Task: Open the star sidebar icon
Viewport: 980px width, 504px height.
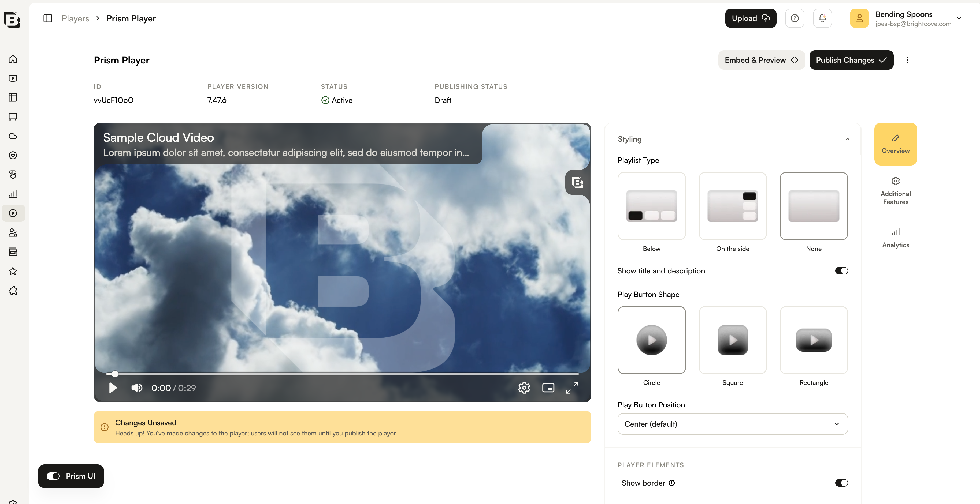Action: (x=13, y=271)
